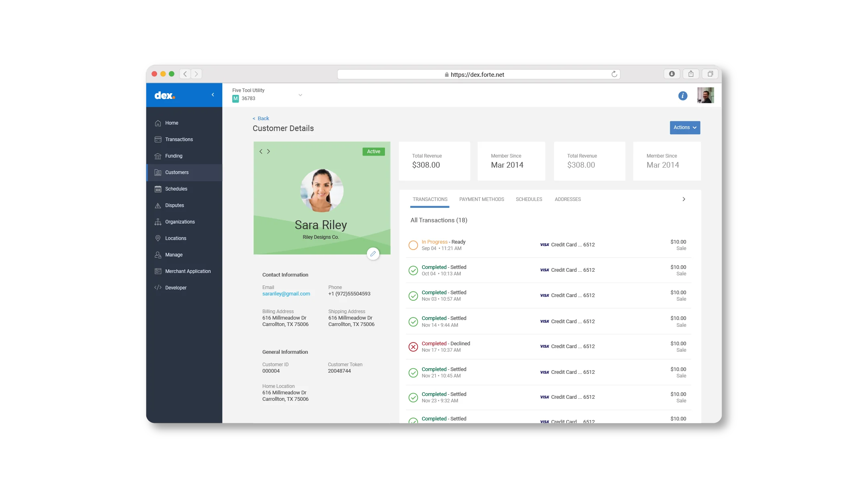The image size is (868, 488).
Task: Email Sara by clicking sarariley@gmail.com
Action: click(x=286, y=294)
